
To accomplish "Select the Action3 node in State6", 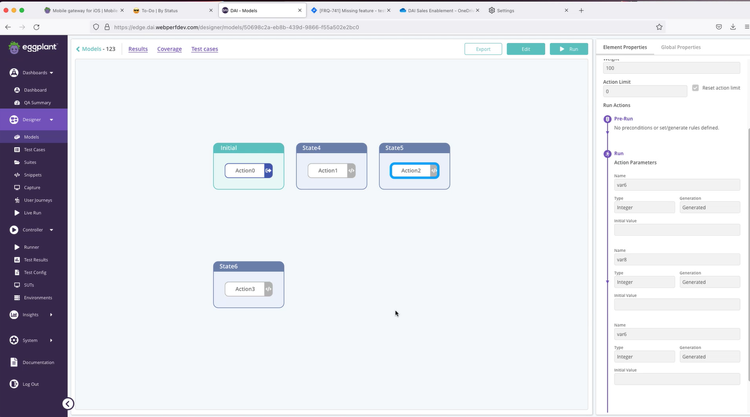I will (x=244, y=289).
